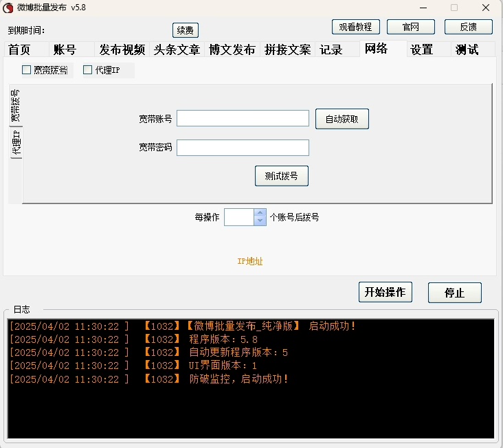The width and height of the screenshot is (503, 448).
Task: Enable the 宽带拨号 checkbox
Action: 26,70
